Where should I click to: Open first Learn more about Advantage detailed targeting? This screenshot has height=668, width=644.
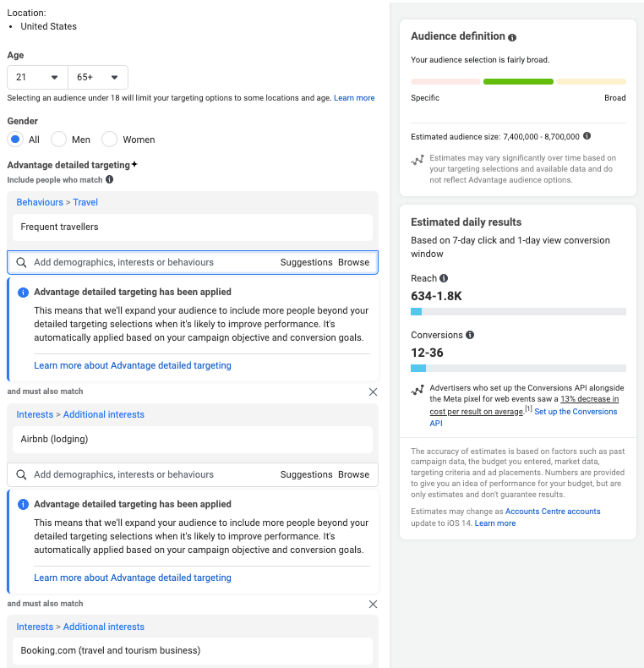click(x=133, y=365)
